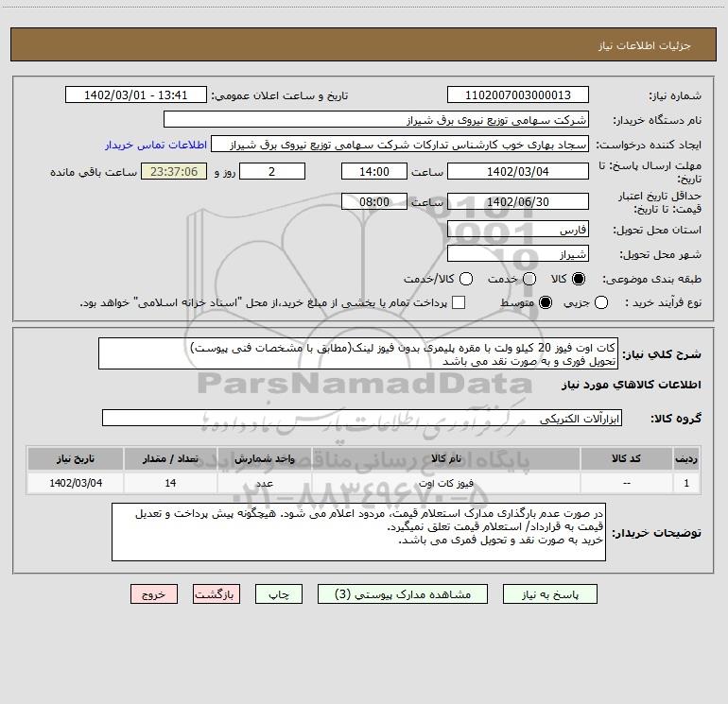Select the کالا/خدمت radio button
Screen dimensions: 728x704
pos(466,279)
